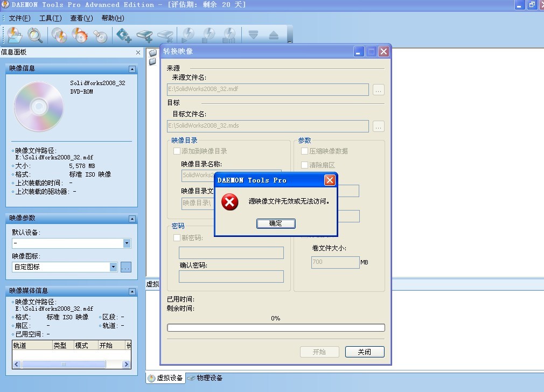Tick the 新密码 checkbox
This screenshot has height=392, width=544.
[177, 237]
